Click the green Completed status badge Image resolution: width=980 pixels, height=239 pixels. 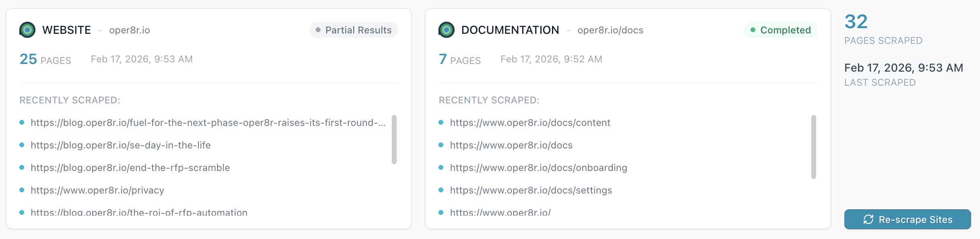tap(780, 30)
